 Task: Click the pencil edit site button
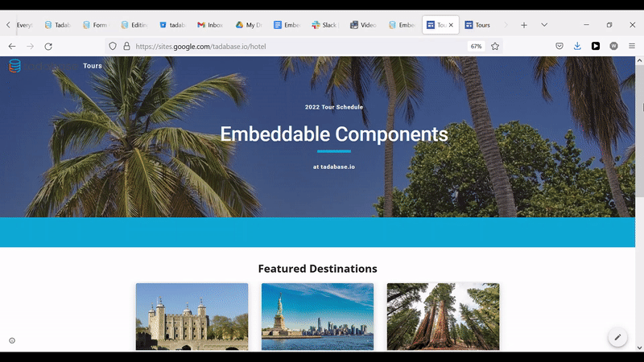tap(617, 337)
